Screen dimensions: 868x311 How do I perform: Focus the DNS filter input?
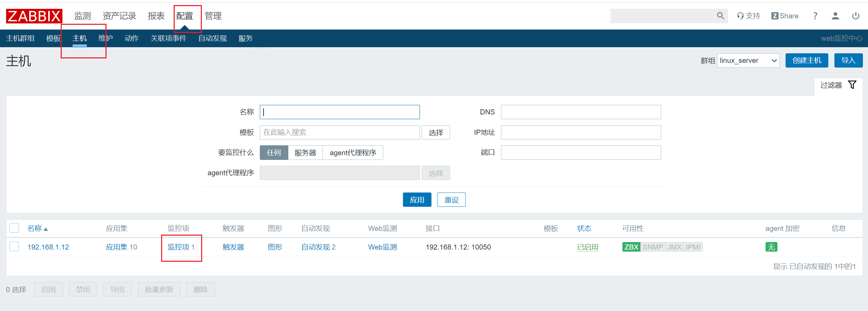pos(581,112)
